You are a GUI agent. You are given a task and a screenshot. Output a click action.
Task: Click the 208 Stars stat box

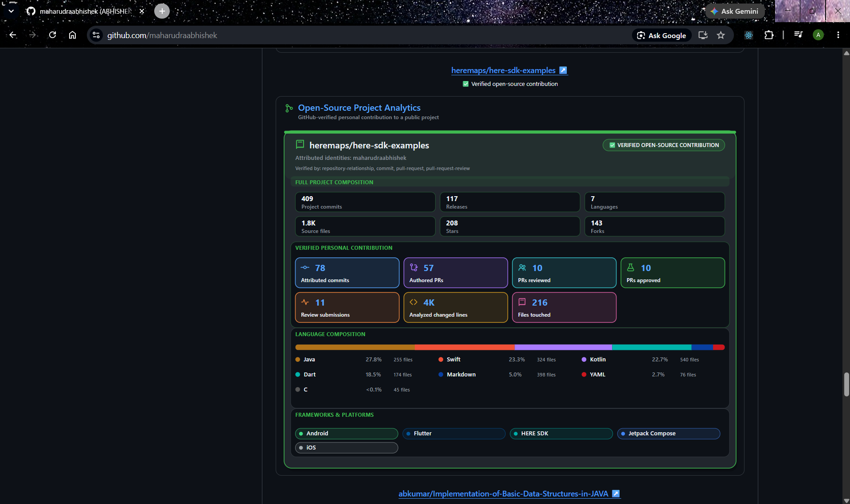pos(510,226)
